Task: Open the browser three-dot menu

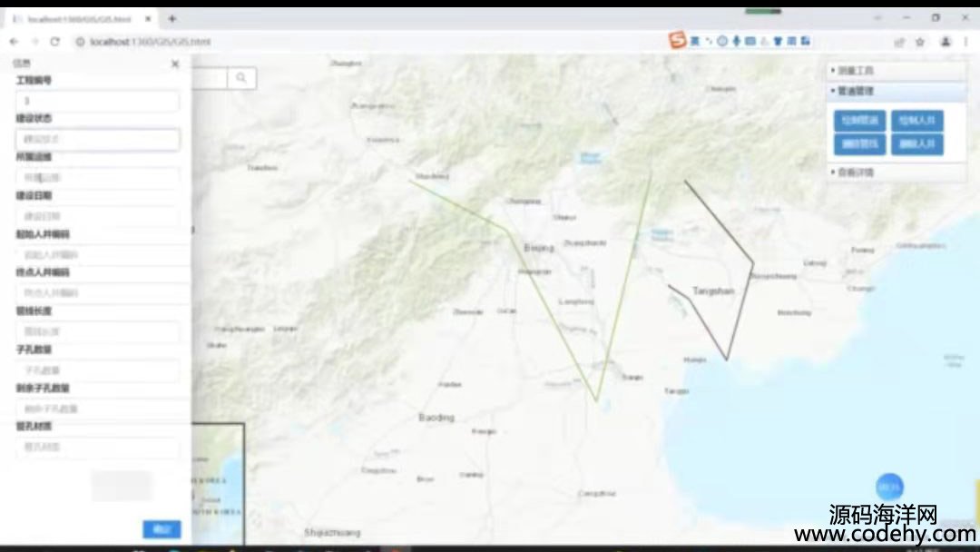Action: [x=966, y=42]
